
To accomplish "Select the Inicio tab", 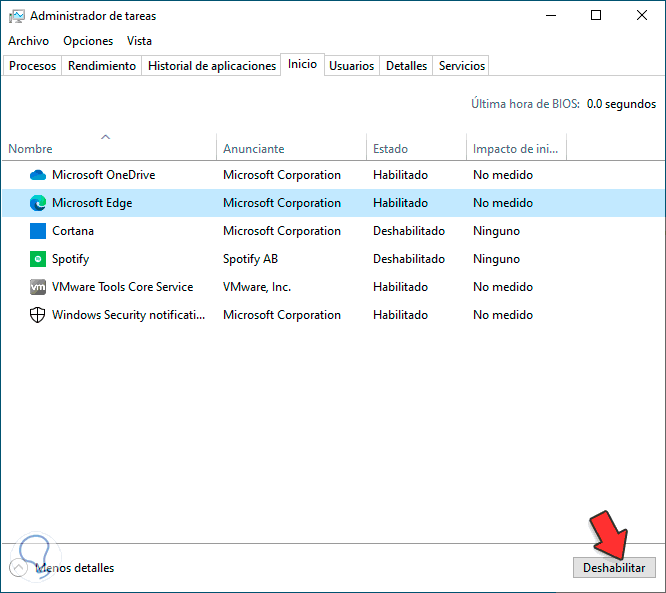I will (302, 64).
